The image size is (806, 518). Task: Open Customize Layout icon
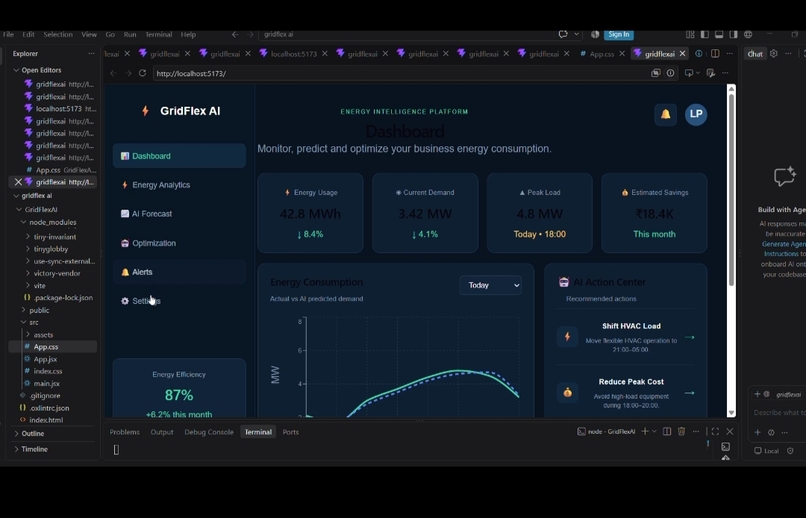tap(690, 34)
